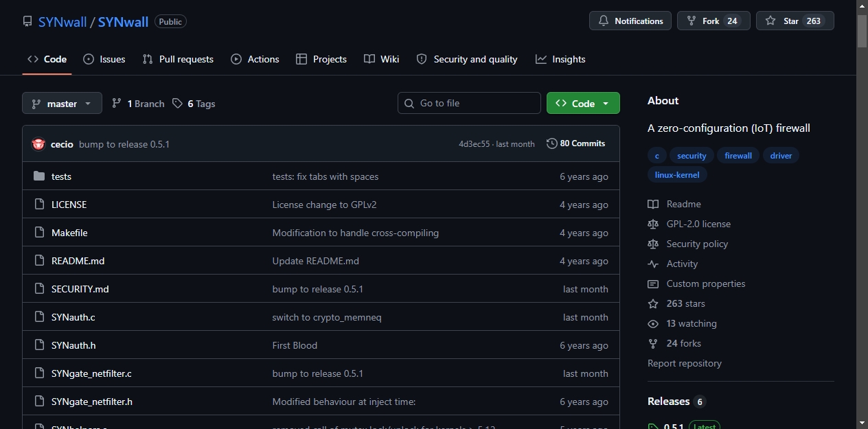This screenshot has width=868, height=429.
Task: Click the file icon beside SYNauth.c
Action: point(39,317)
